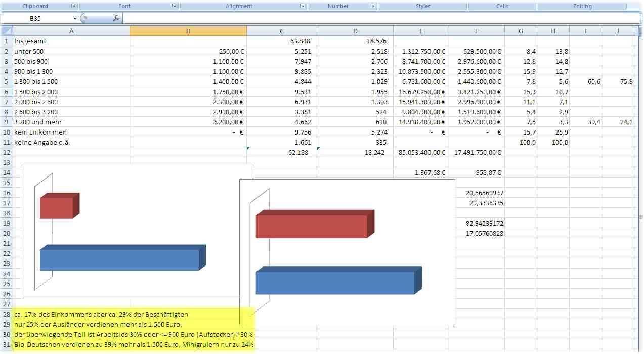Screen dimensions: 644x354
Task: Open the Number format dialog launcher
Action: point(372,6)
